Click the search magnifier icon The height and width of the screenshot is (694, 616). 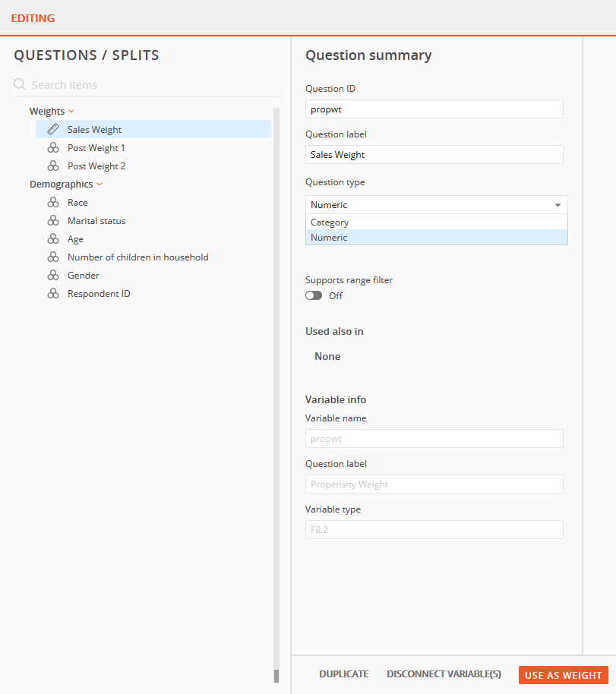coord(20,84)
